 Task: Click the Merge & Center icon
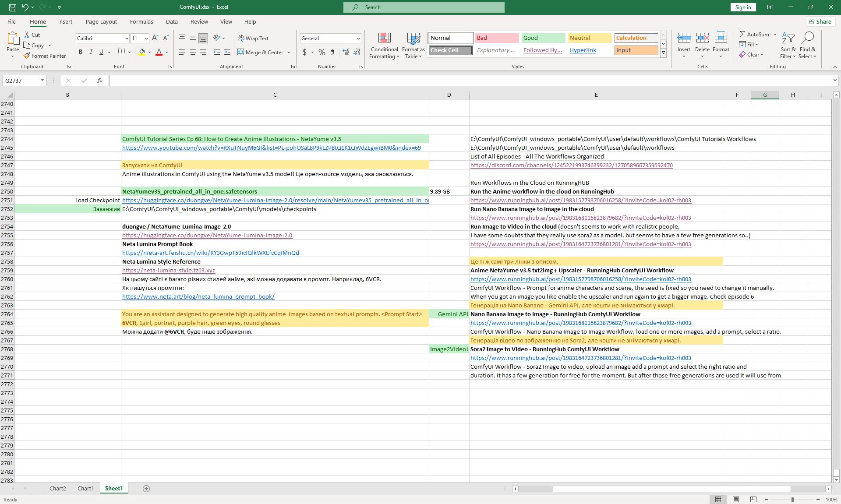241,52
